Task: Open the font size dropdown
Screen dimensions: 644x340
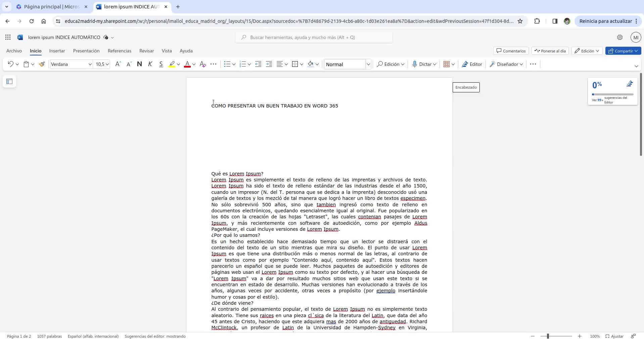Action: [102, 64]
